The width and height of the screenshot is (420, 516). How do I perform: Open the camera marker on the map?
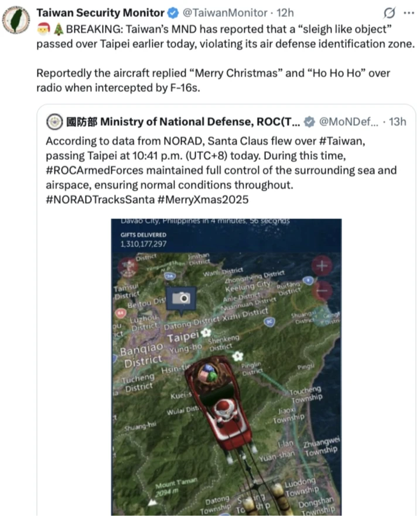click(180, 298)
